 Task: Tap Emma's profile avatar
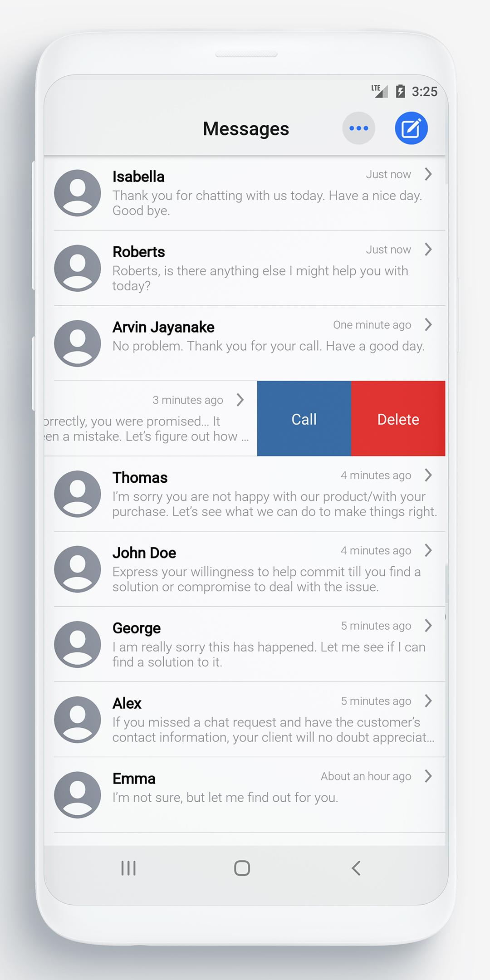[x=78, y=795]
